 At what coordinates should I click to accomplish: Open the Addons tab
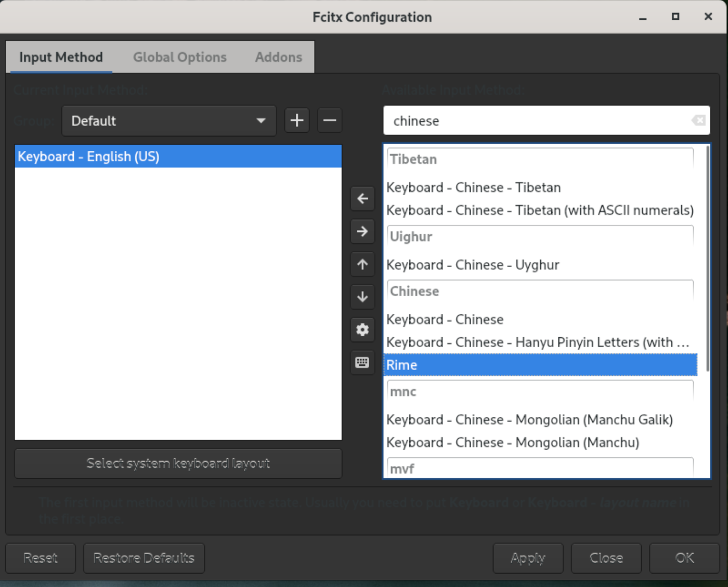[278, 57]
